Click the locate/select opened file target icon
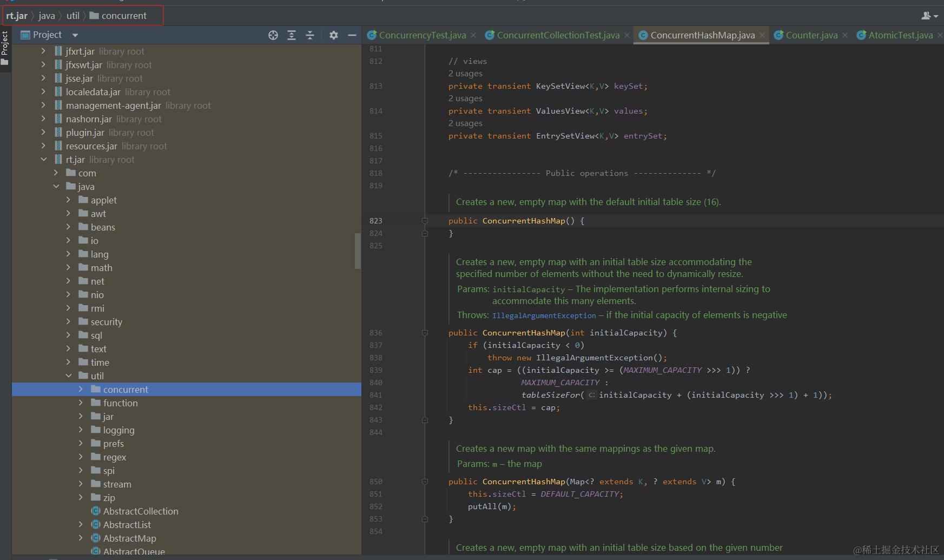This screenshot has height=560, width=944. (x=273, y=35)
